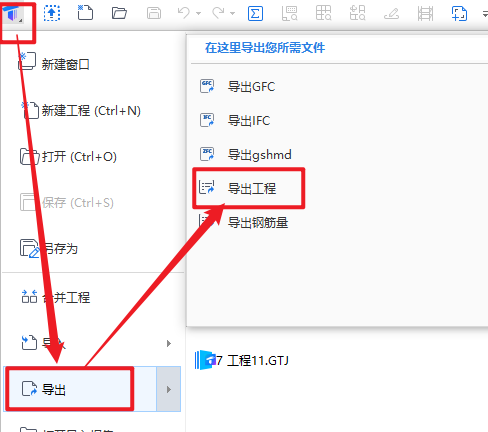Viewport: 488px width, 432px height.
Task: Click the new project page icon in toolbar
Action: [x=85, y=13]
